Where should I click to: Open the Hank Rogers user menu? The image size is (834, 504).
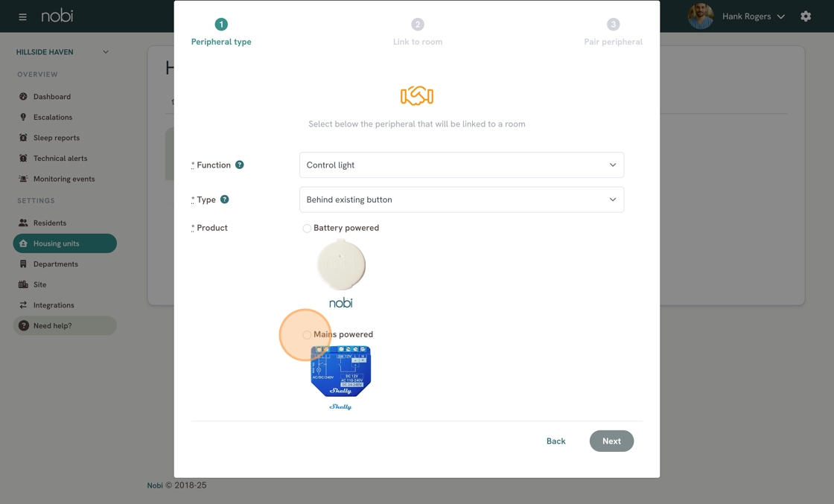point(736,16)
